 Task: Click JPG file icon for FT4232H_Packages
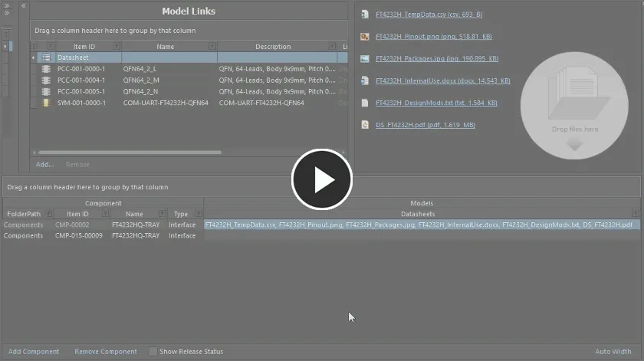click(x=365, y=59)
